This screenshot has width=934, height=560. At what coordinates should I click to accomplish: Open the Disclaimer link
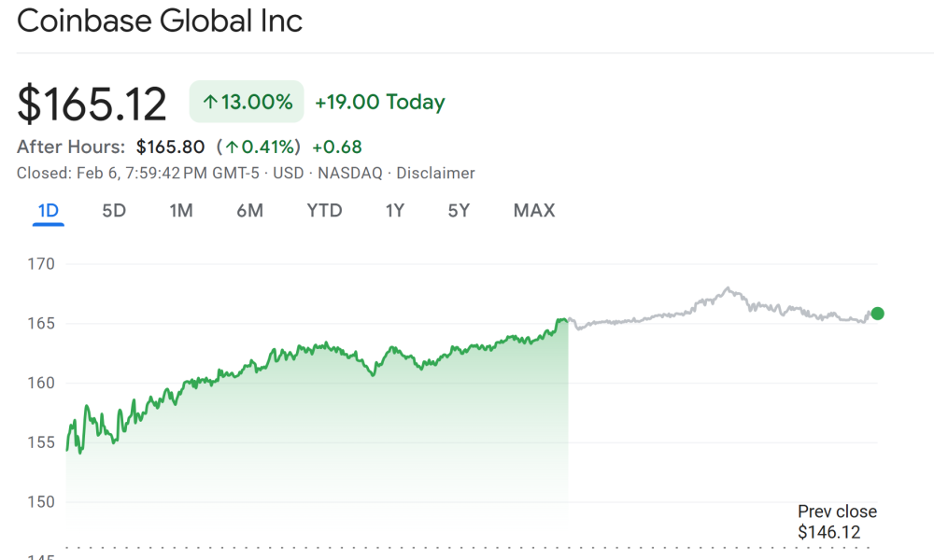[x=435, y=174]
